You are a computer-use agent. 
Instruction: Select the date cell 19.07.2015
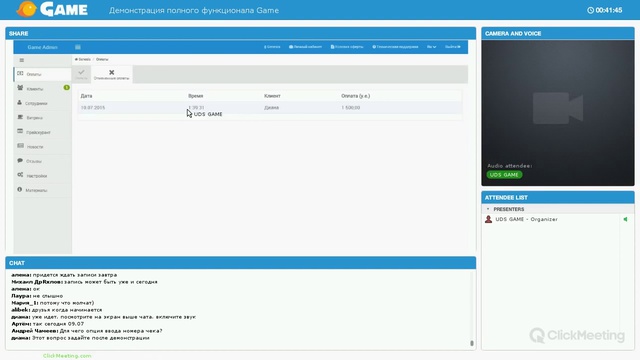93,108
